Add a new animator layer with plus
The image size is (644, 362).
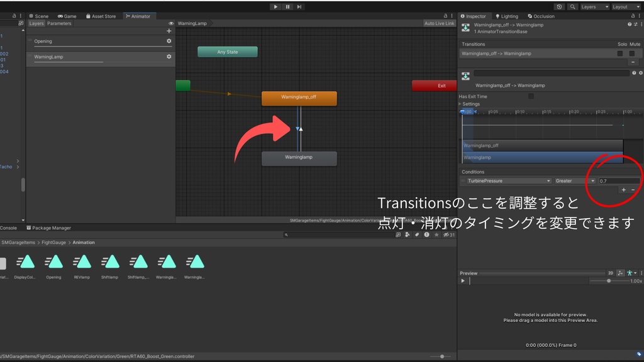[169, 31]
